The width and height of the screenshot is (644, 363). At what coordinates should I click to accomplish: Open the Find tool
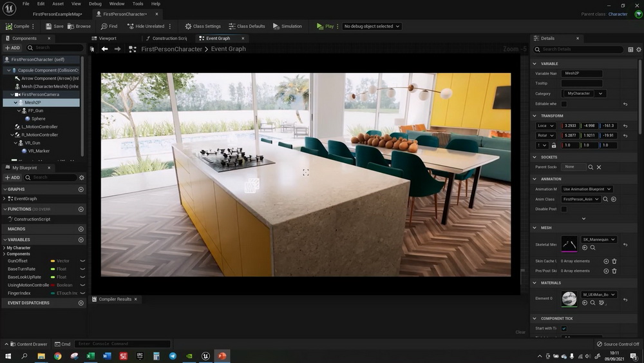pyautogui.click(x=109, y=26)
